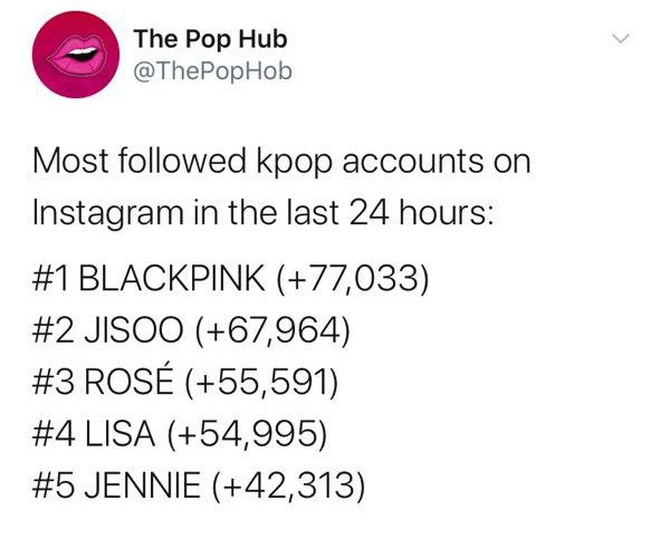The image size is (660, 539).
Task: Select the #1 BLACKPINK entry text
Action: 230,279
